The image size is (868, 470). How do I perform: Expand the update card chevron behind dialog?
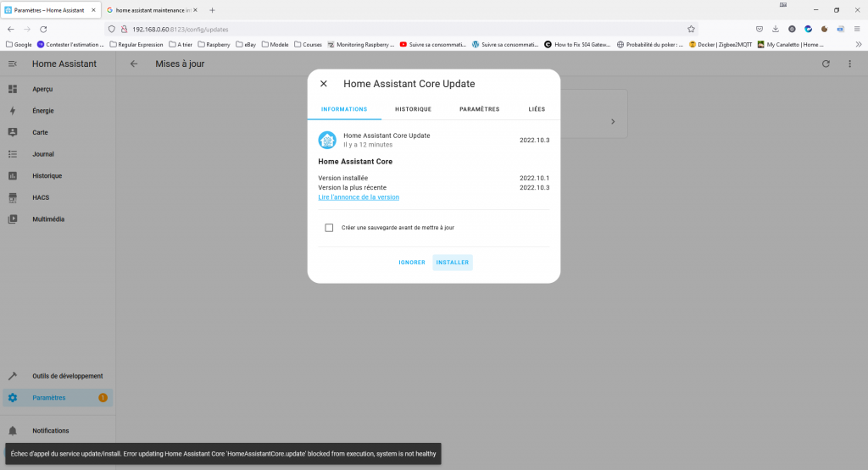coord(613,122)
